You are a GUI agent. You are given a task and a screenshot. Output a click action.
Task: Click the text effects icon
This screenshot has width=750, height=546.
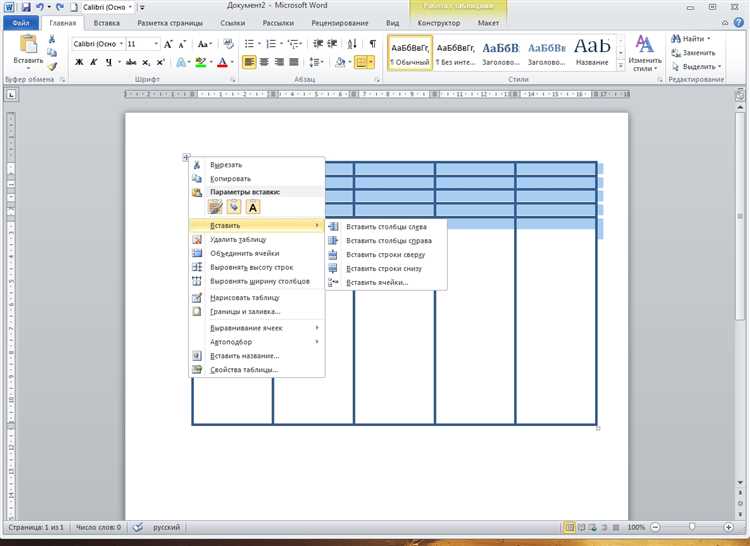coord(181,62)
